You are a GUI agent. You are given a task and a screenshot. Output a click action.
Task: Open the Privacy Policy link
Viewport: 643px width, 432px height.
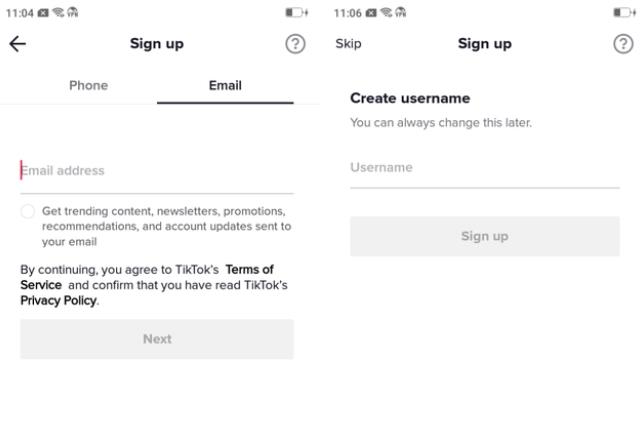tap(59, 301)
